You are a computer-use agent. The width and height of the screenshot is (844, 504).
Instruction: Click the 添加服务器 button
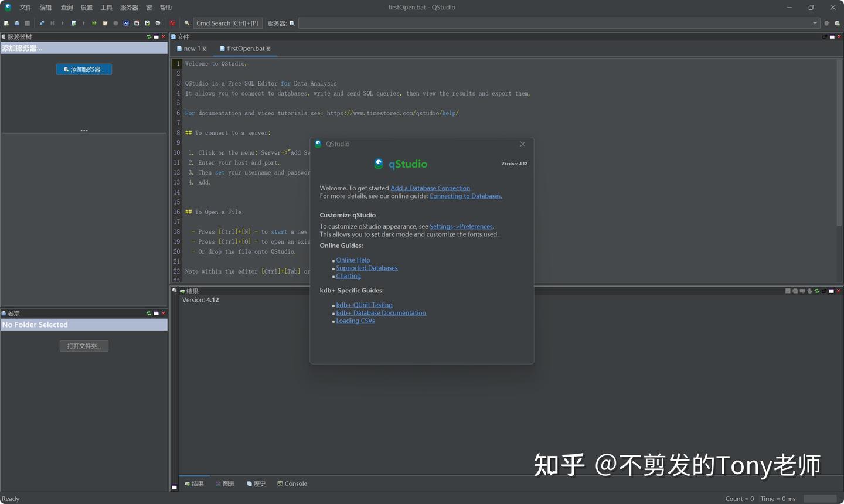point(84,69)
